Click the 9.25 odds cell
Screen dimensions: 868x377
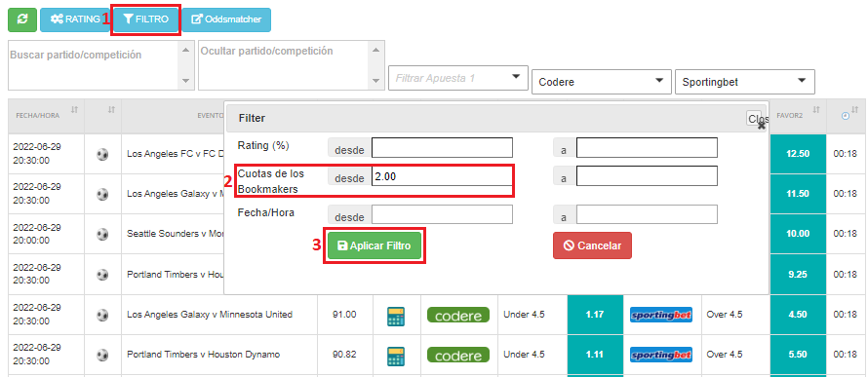pyautogui.click(x=798, y=275)
